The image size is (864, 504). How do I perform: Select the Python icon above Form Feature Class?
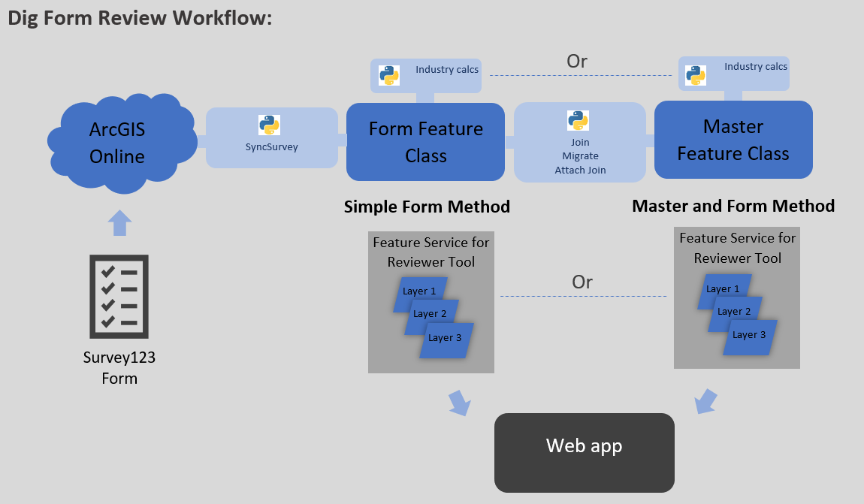[x=388, y=75]
